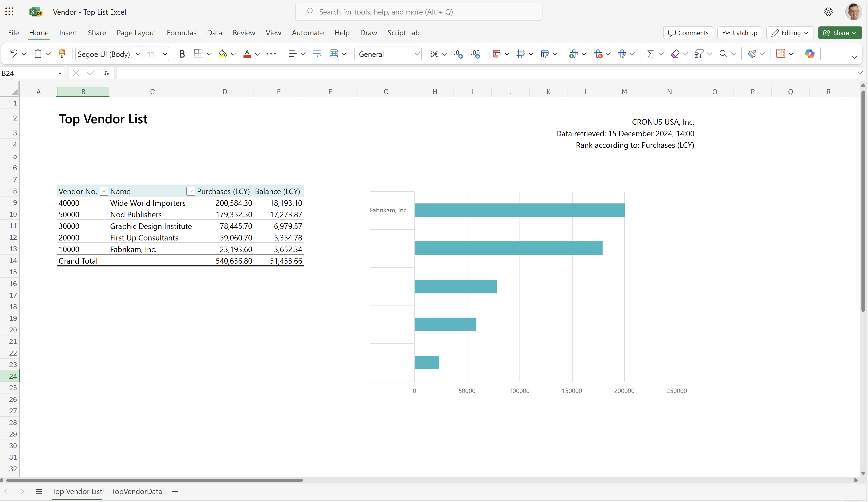Click the Currency format icon
868x502 pixels.
434,54
